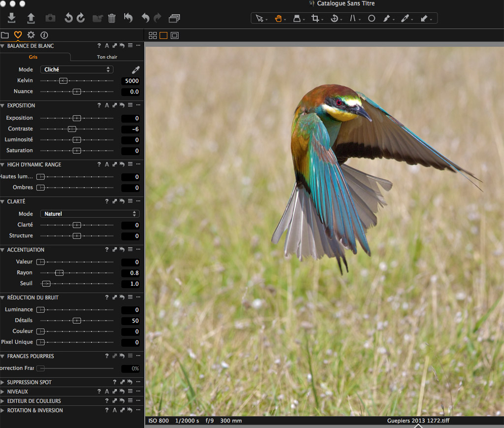Rotate image right with clockwise icon
504x428 pixels.
[81, 18]
